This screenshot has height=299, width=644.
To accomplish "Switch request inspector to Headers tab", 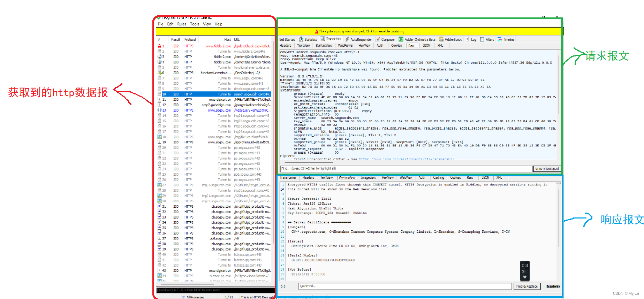I will [285, 46].
